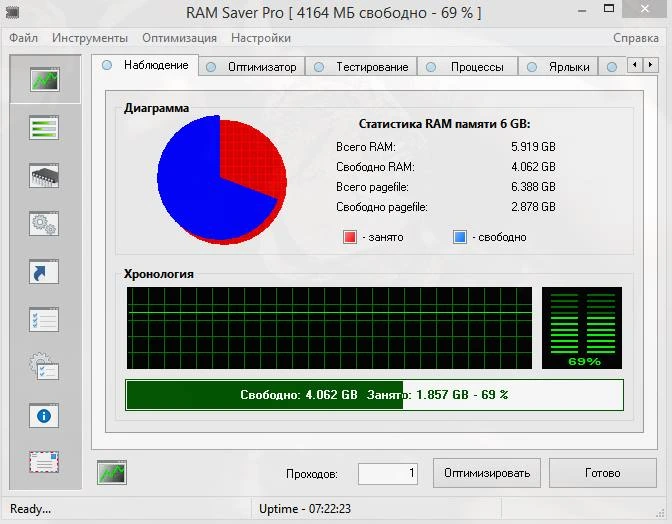Open the optimizer bars sidebar icon
This screenshot has width=672, height=524.
(x=44, y=128)
